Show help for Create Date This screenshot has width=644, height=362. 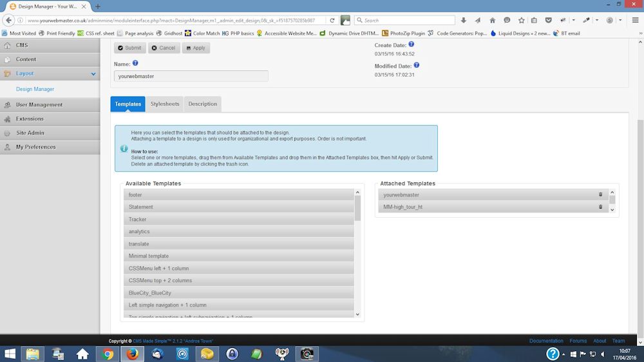pos(412,44)
